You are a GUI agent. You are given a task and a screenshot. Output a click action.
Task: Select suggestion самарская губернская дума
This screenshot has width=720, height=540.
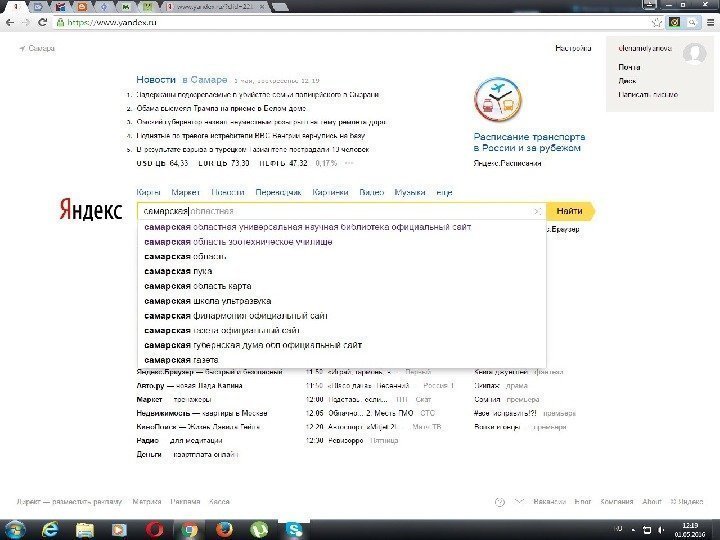click(x=342, y=345)
